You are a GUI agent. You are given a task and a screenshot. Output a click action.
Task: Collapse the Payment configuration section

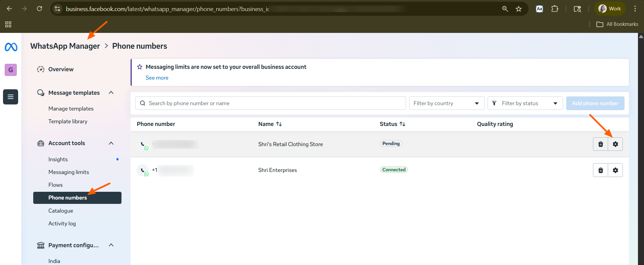click(111, 245)
